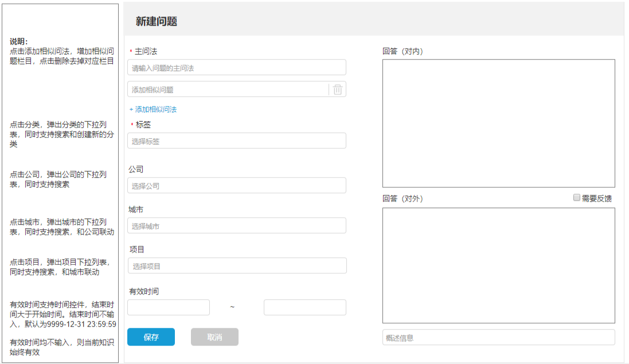Focus the 概述信息 summary input
The image size is (629, 364).
498,338
